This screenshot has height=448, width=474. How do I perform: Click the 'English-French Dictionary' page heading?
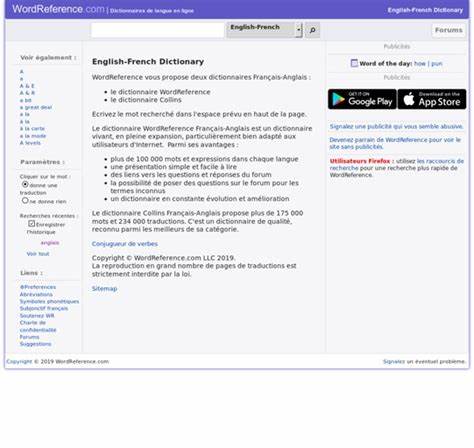[148, 62]
